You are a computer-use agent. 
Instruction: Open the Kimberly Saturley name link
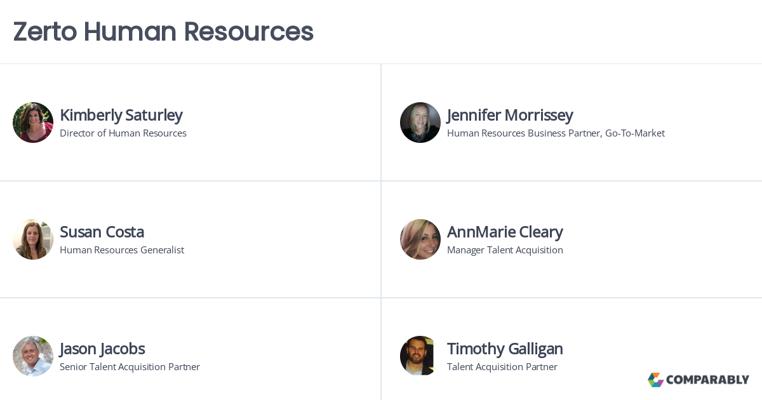(121, 115)
